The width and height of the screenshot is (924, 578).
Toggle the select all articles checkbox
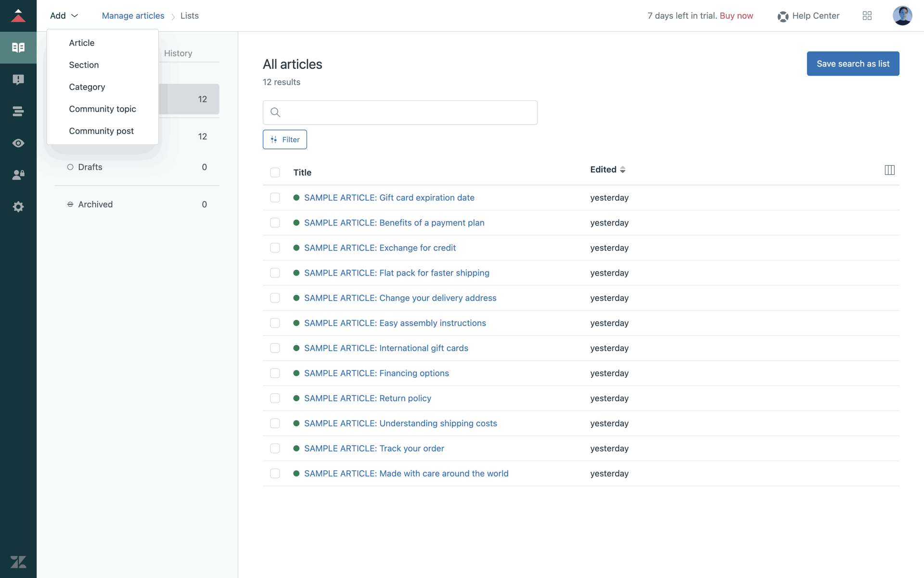(x=275, y=172)
